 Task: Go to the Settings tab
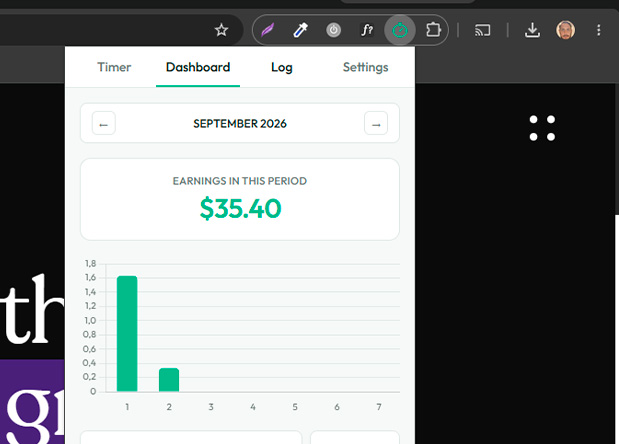(366, 67)
